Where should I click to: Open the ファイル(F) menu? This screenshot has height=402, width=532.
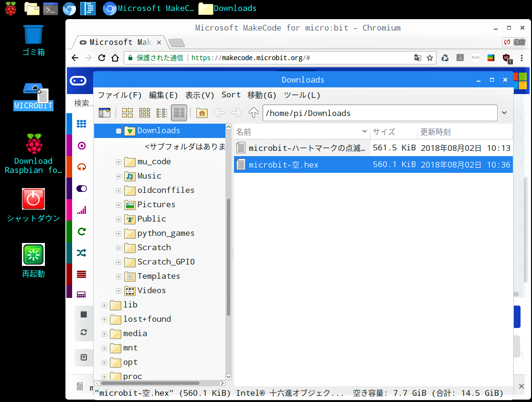pyautogui.click(x=119, y=95)
